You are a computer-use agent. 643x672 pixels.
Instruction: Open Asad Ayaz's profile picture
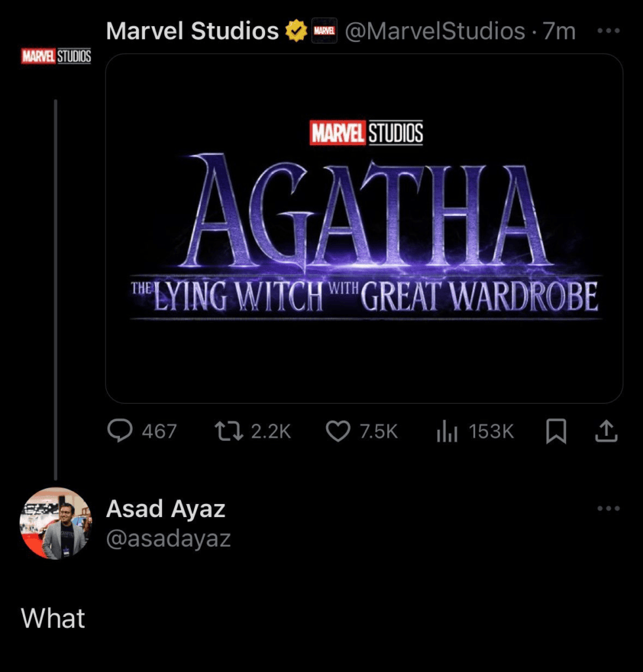click(x=56, y=523)
